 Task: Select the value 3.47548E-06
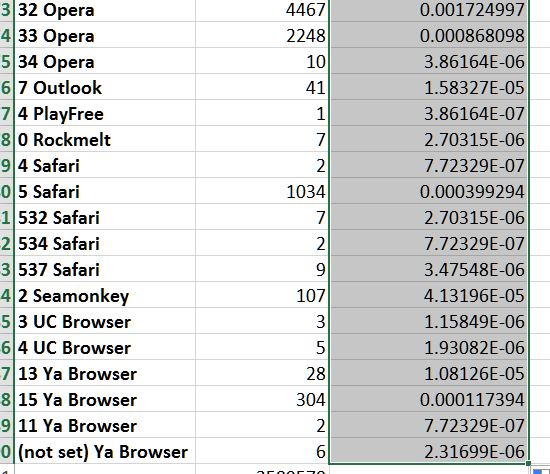429,268
